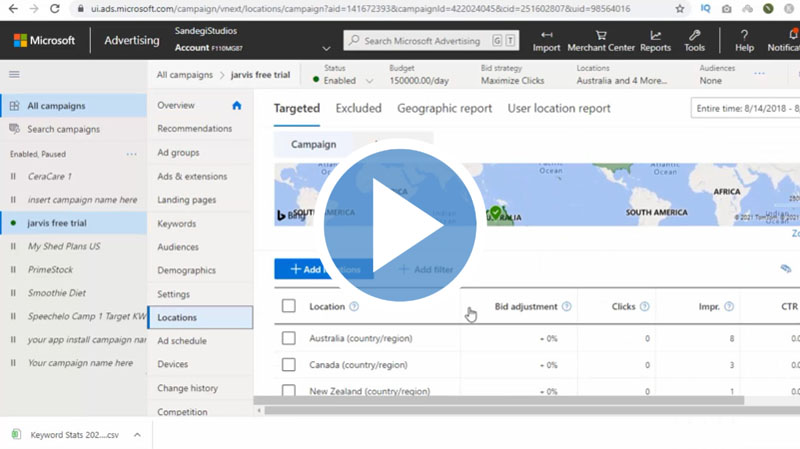Click the Maximize Clicks bid strategy

coord(512,81)
